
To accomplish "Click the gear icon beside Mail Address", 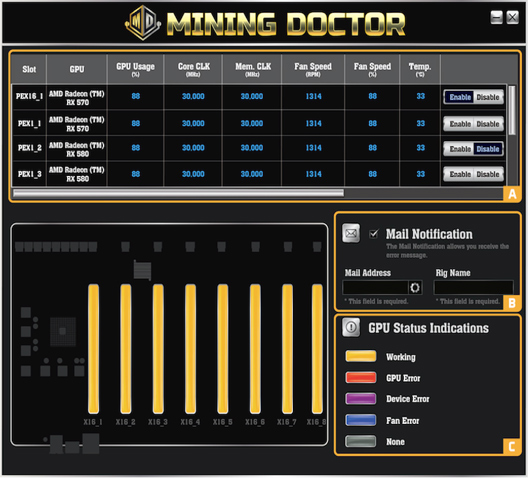I will tap(415, 287).
